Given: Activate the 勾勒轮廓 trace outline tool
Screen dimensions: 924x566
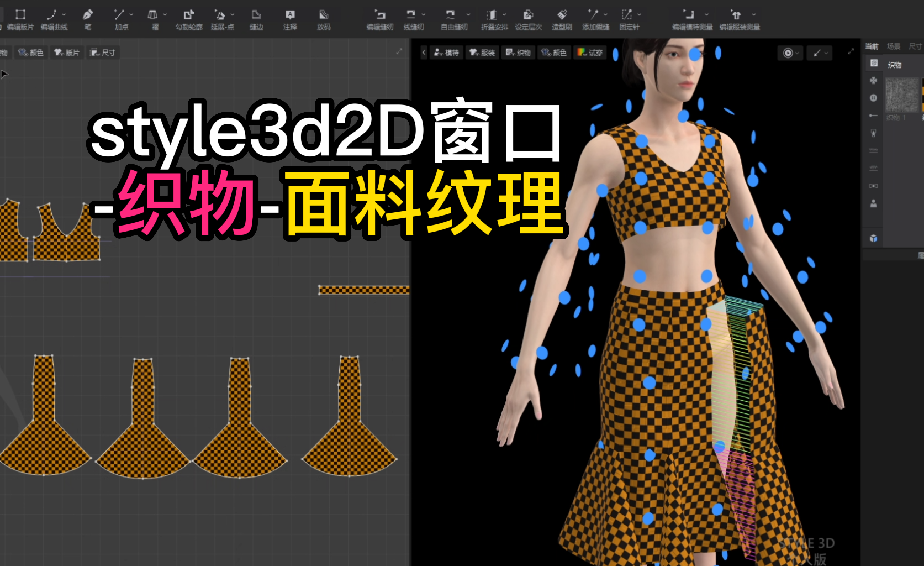Looking at the screenshot, I should 189,19.
